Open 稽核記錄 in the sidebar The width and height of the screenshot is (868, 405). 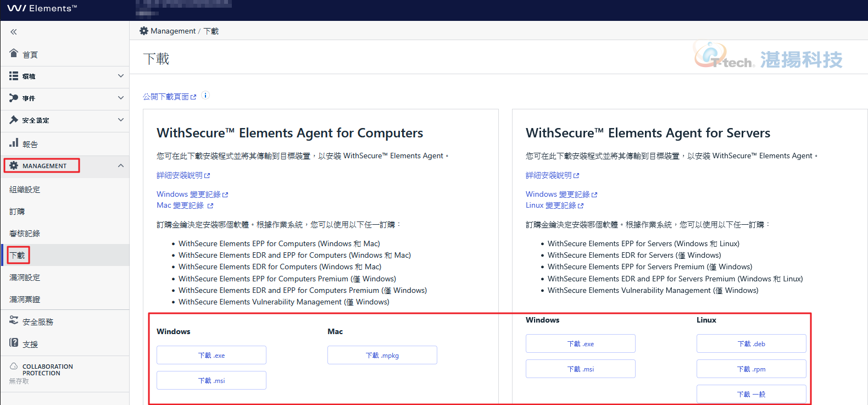[25, 234]
